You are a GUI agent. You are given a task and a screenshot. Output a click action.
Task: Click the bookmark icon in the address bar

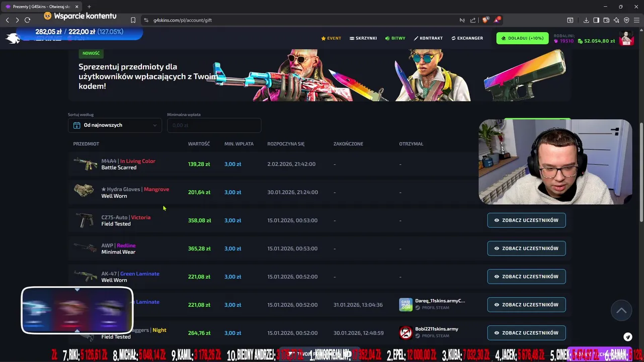coord(133,20)
